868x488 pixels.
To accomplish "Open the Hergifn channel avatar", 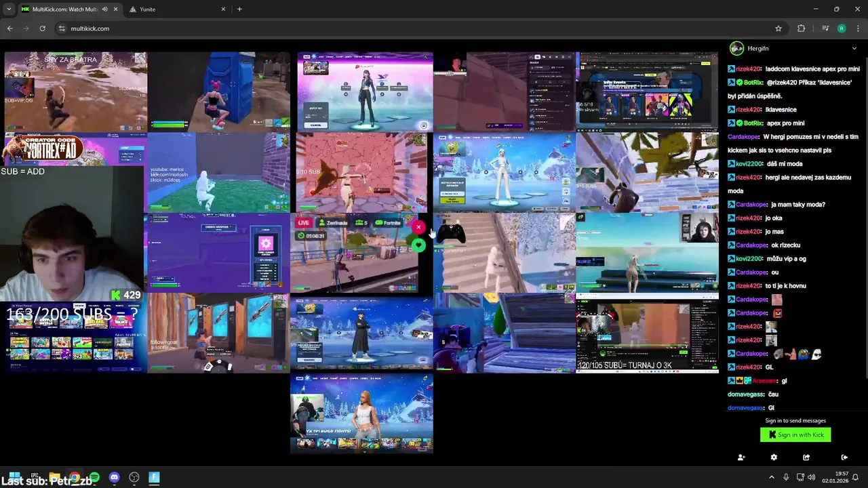I will [x=736, y=48].
